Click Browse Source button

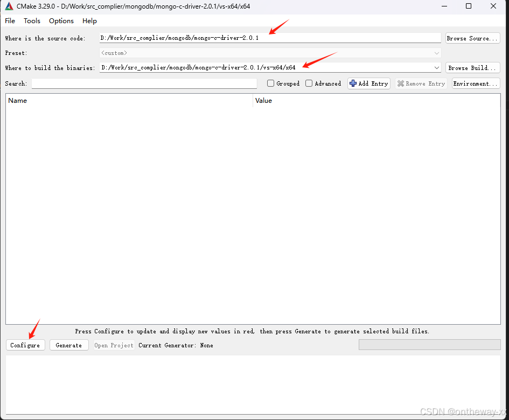coord(473,38)
